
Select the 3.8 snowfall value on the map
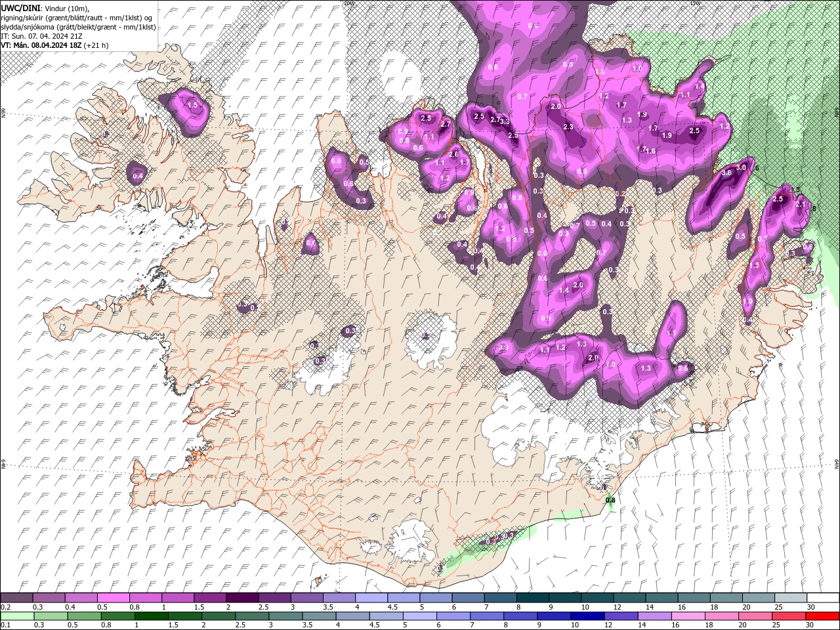pos(726,173)
